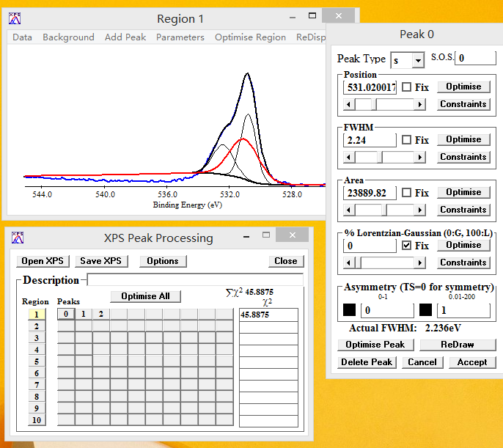
Task: Click the Open XPS button
Action: [43, 261]
